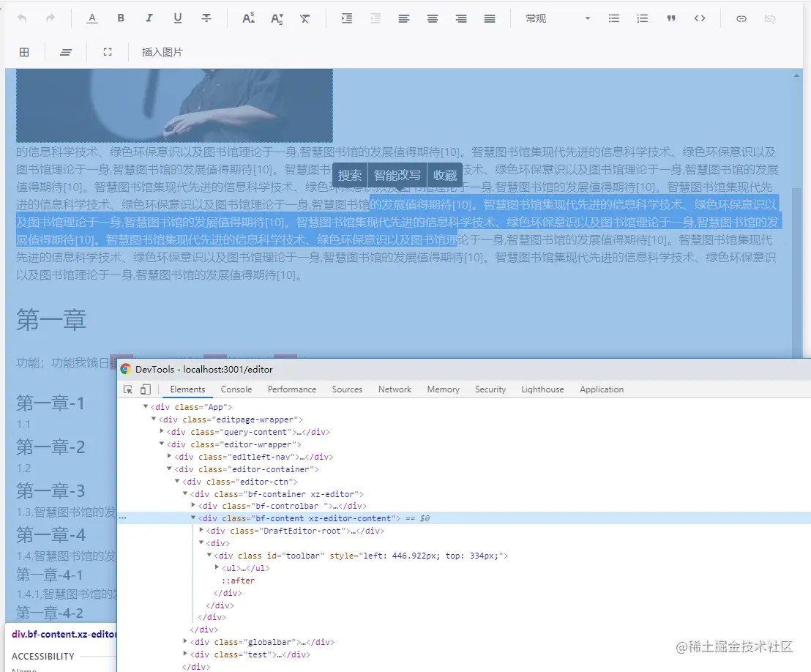Open the text color icon
Viewport: 811px width, 672px height.
tap(92, 18)
